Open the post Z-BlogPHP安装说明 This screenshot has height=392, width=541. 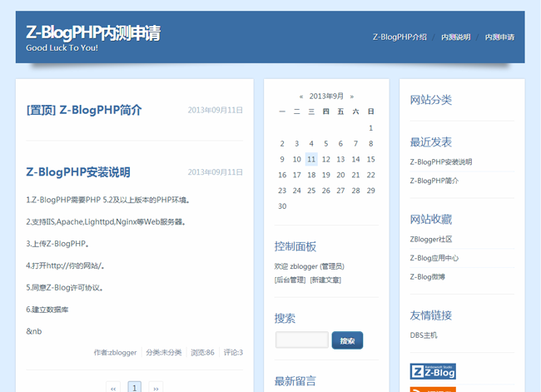pos(78,171)
